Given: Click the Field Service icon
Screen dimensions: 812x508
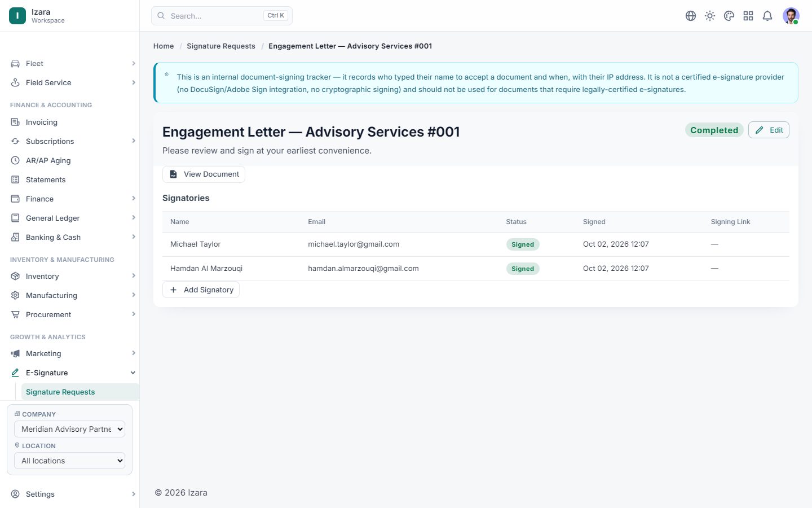Looking at the screenshot, I should tap(15, 83).
